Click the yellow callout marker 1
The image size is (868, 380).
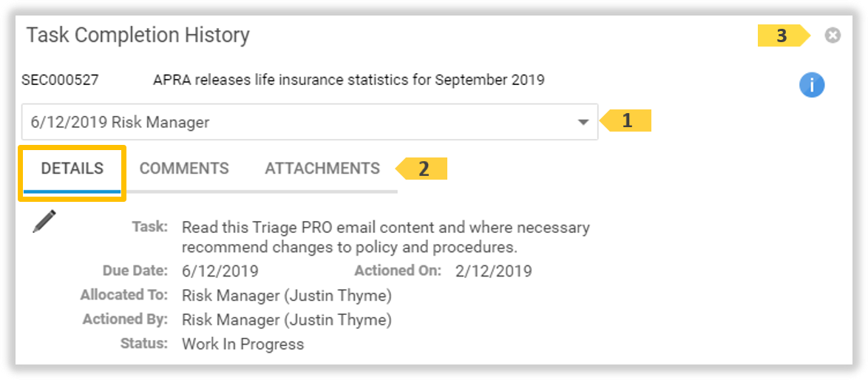[x=627, y=121]
